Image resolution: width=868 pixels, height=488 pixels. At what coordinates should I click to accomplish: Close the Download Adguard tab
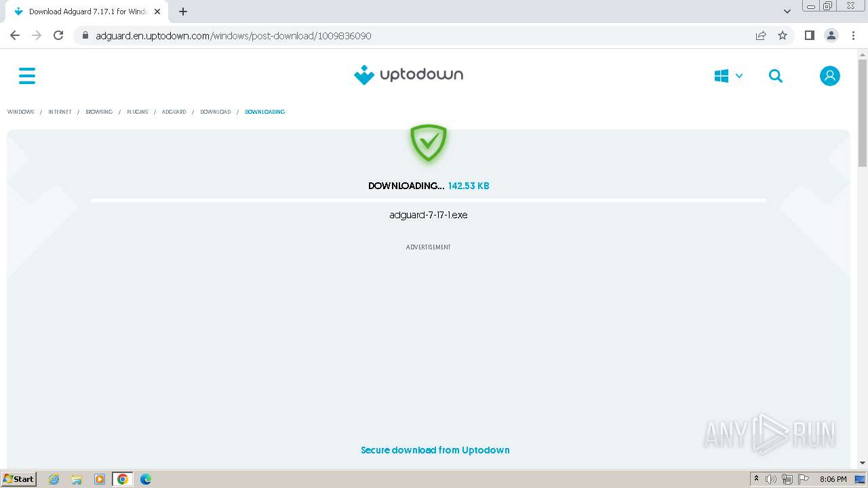coord(157,12)
